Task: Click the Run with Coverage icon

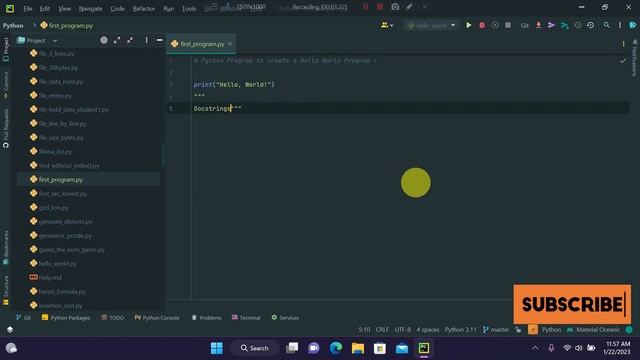Action: click(x=495, y=25)
